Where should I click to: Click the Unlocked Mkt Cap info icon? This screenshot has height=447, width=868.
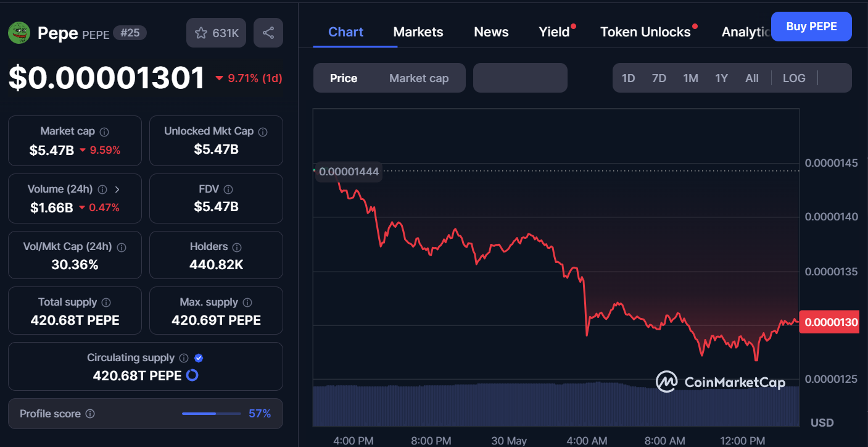263,132
